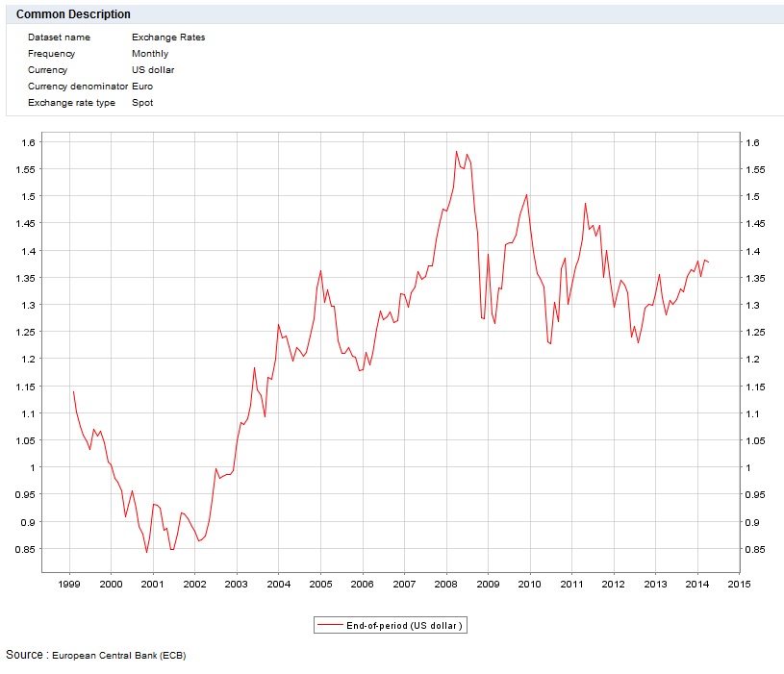Click the Euro currency denominator value
The height and width of the screenshot is (674, 784).
tap(142, 87)
